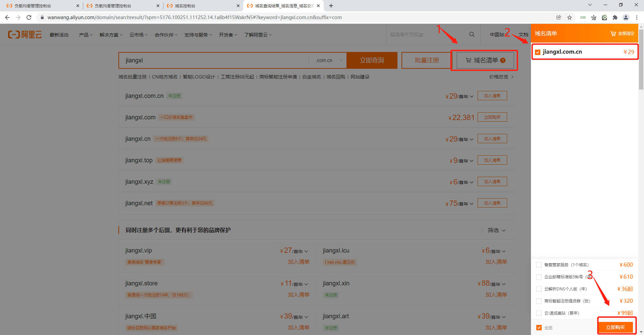Open the 了解阿里云 menu
Viewport: 644px width, 335px height.
tap(258, 35)
